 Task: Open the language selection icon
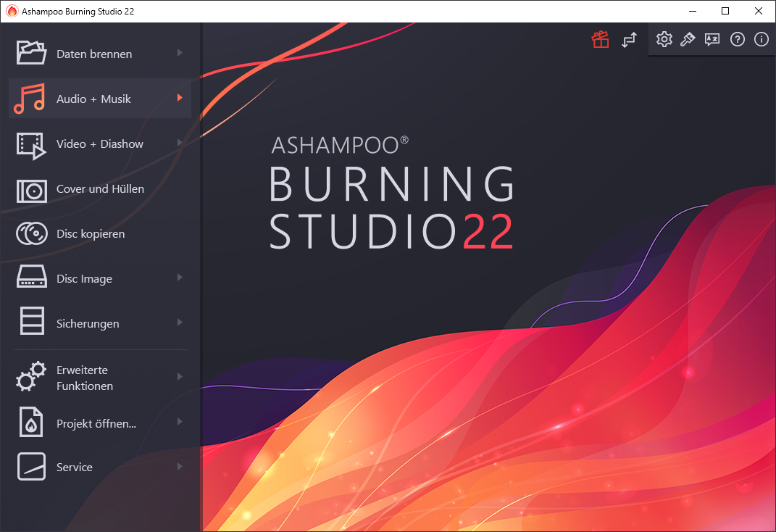point(712,39)
